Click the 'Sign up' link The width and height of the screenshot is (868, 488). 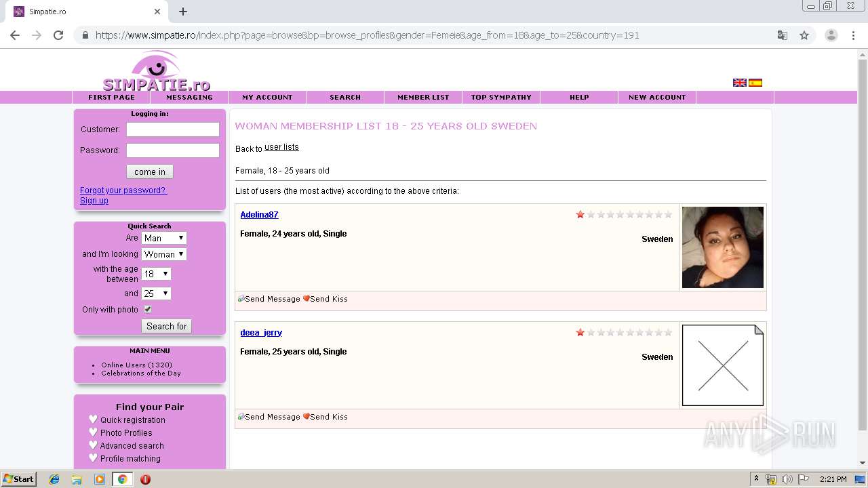(x=94, y=201)
